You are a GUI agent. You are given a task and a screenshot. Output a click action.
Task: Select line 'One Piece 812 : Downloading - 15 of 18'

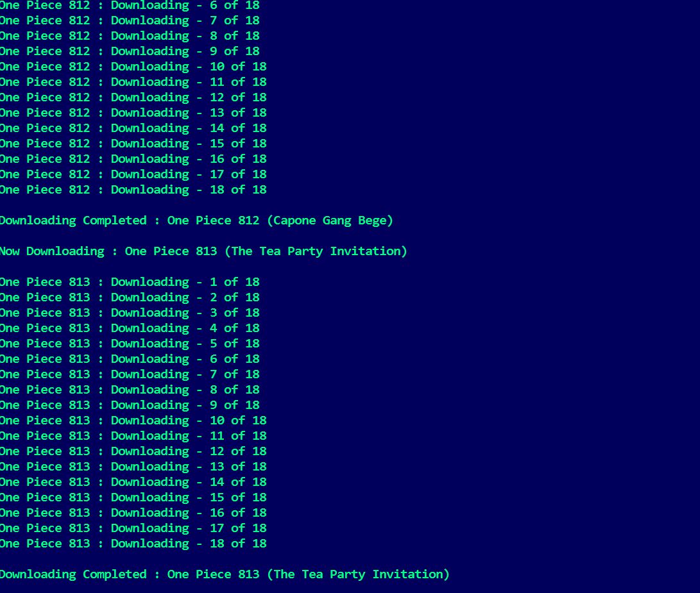tap(133, 144)
